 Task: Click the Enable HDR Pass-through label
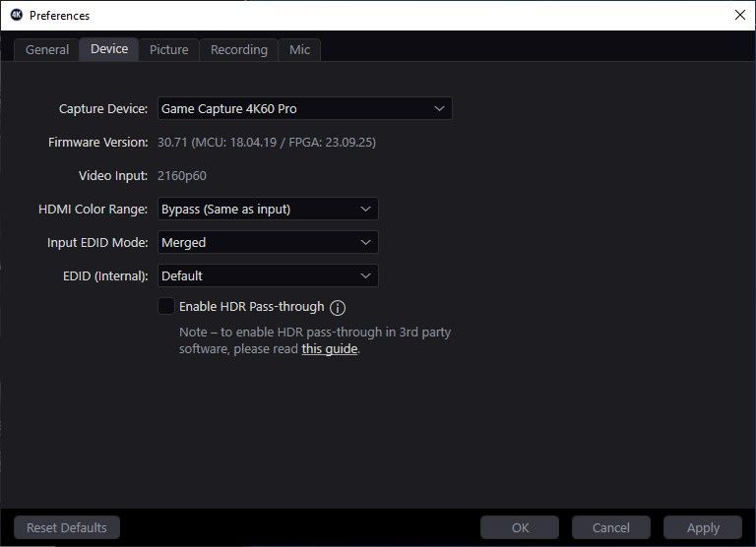coord(252,307)
